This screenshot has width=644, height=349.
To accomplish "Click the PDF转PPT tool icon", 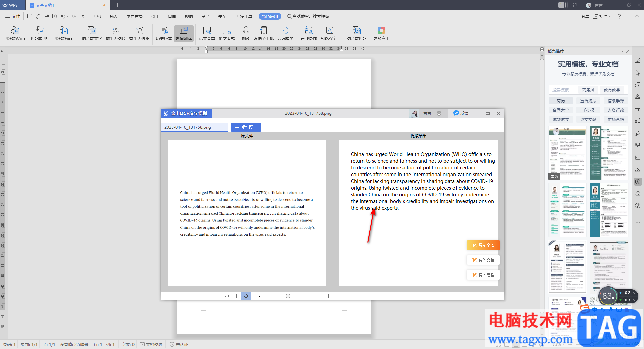I will tap(40, 34).
